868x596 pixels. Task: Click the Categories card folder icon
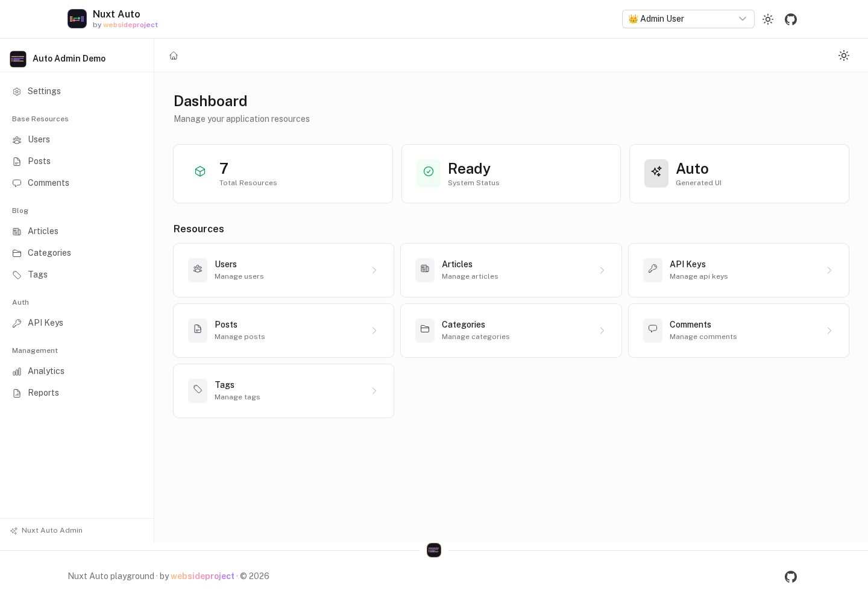point(425,329)
